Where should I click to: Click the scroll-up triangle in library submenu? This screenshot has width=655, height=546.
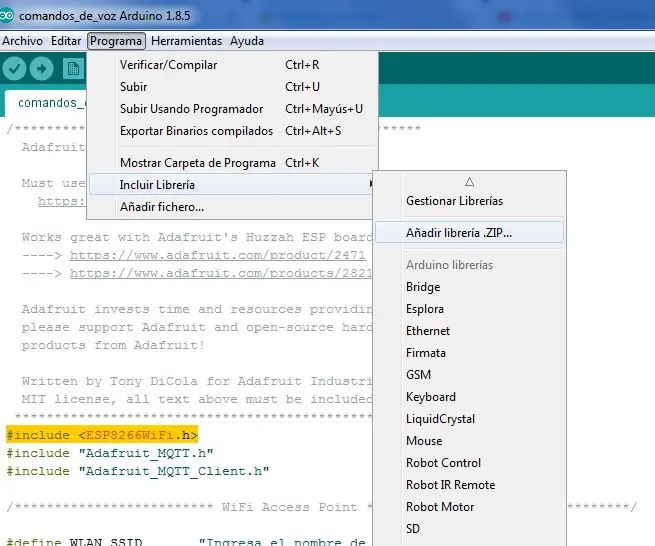470,182
